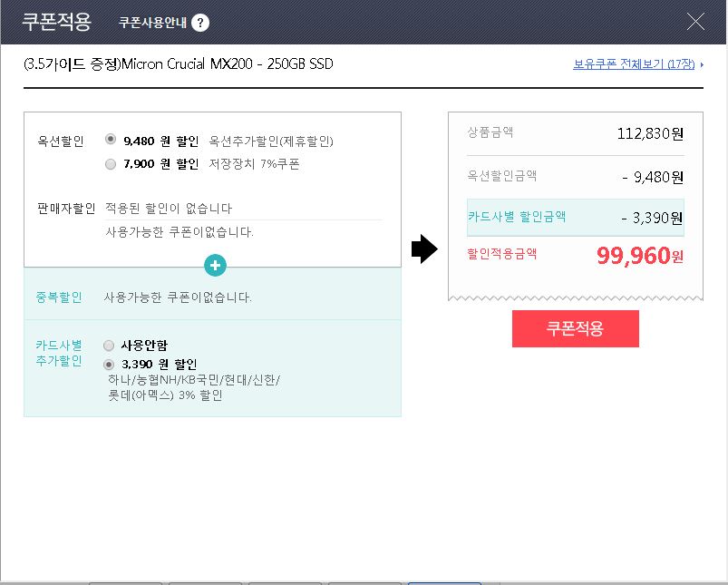Click the 상품금액 112,830원 row
Viewport: 728px width, 585px height.
pos(575,133)
